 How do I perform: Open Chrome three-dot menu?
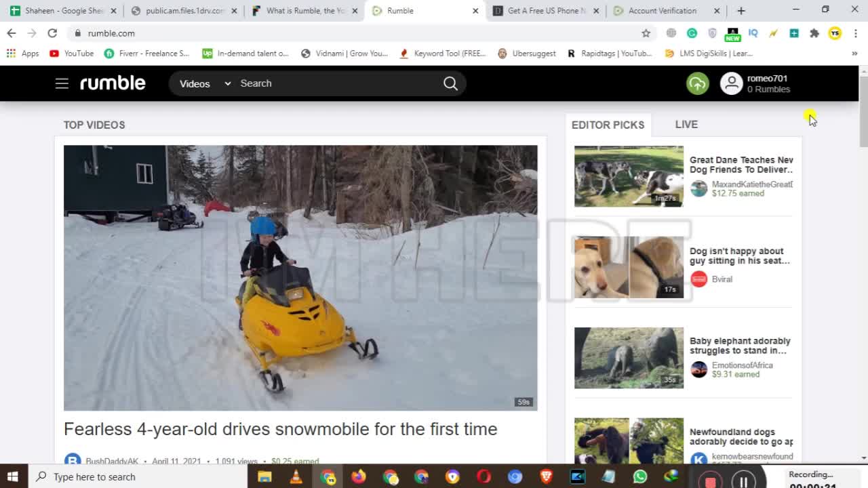click(855, 33)
